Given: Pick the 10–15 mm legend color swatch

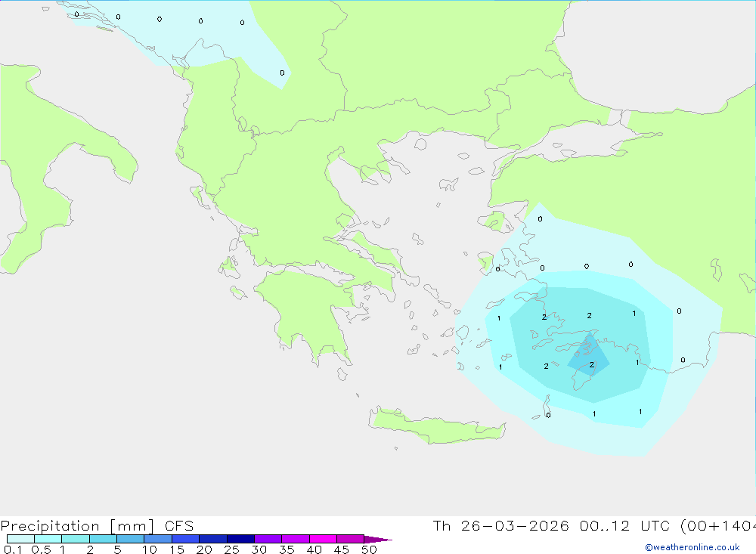Looking at the screenshot, I should tap(158, 539).
